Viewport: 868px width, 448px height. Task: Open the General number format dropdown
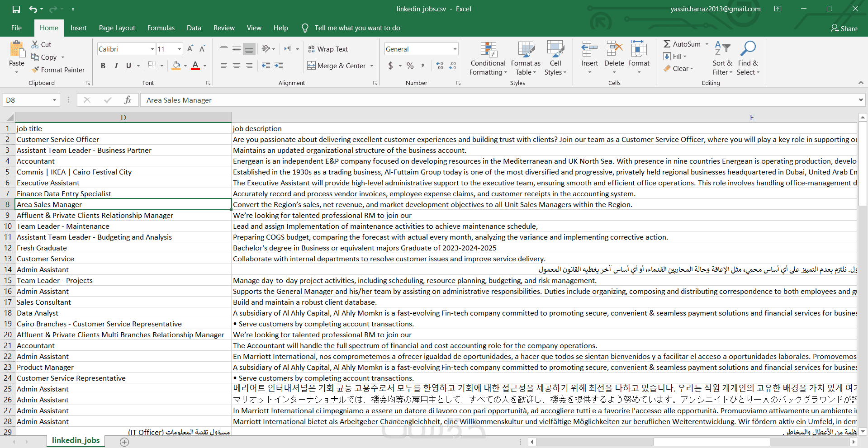coord(455,49)
